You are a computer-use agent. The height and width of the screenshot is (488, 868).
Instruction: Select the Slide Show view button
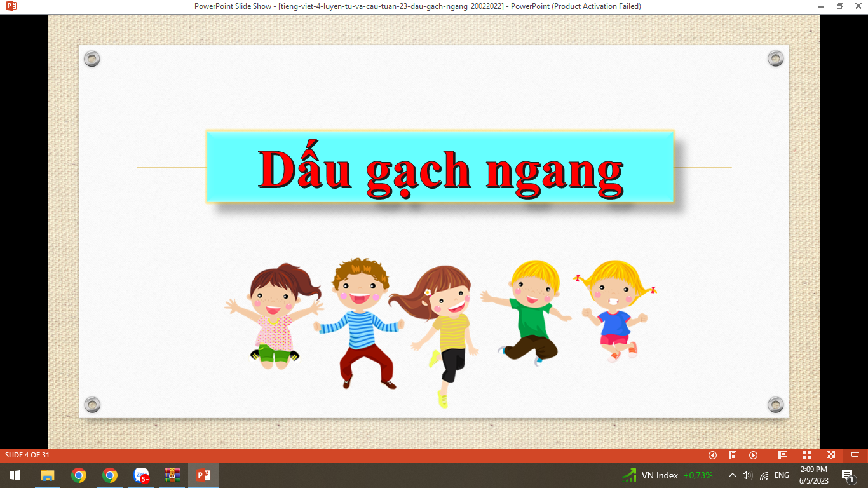pyautogui.click(x=855, y=455)
